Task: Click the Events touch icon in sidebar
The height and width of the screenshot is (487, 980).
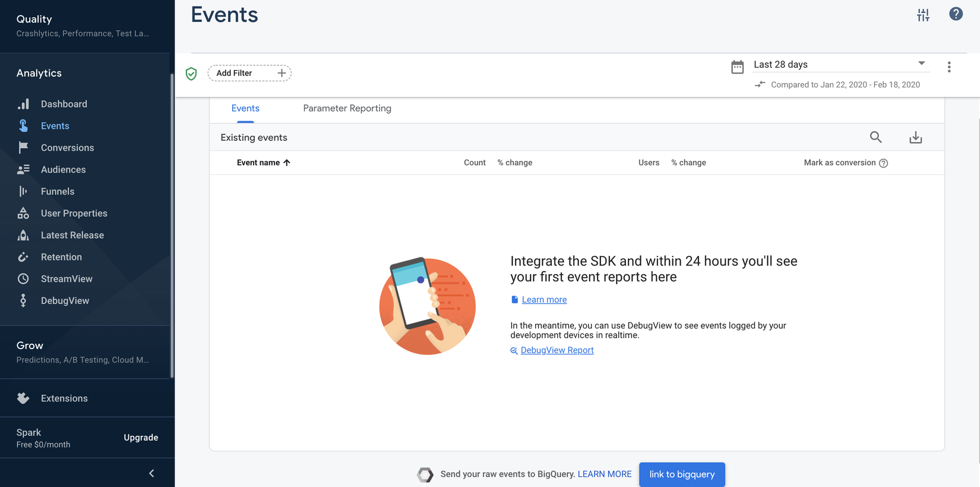Action: coord(23,126)
